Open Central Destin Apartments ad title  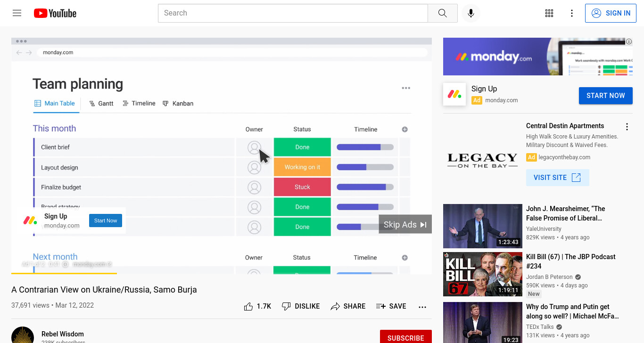click(565, 126)
